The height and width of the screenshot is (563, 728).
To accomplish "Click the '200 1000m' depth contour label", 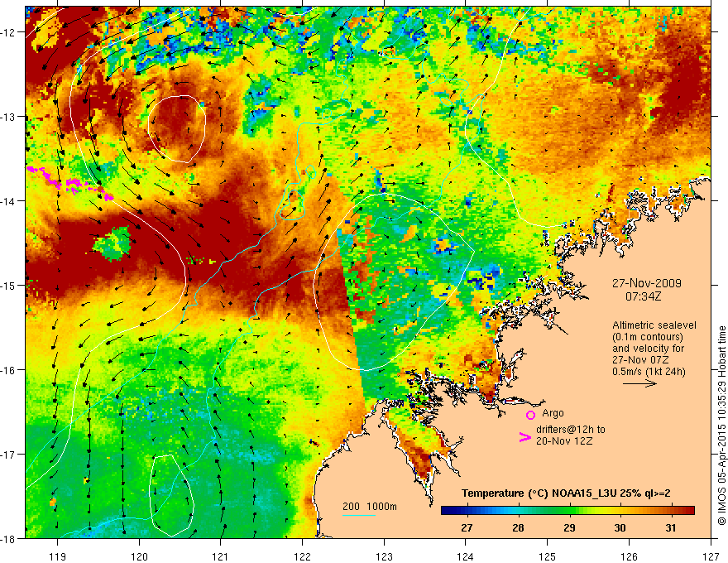I will coord(370,507).
